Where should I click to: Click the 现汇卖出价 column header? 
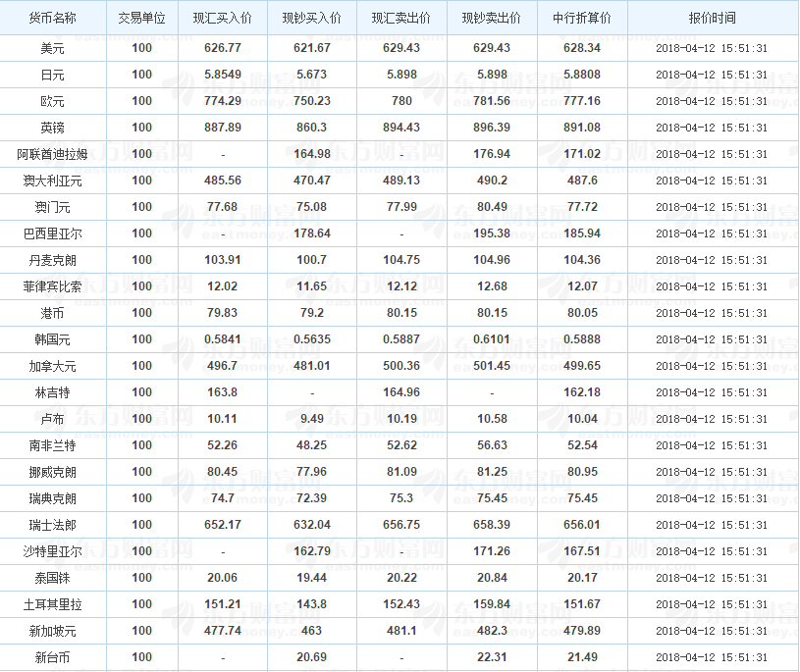[401, 18]
